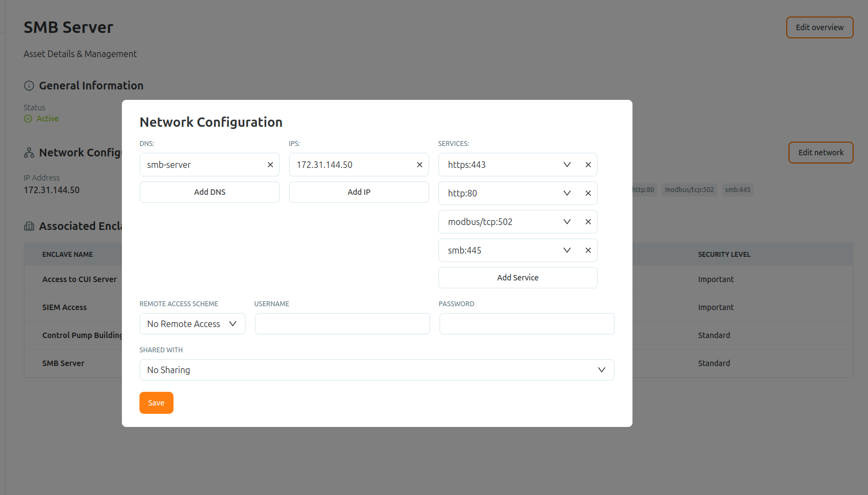
Task: Open the Remote Access Scheme dropdown
Action: 193,324
